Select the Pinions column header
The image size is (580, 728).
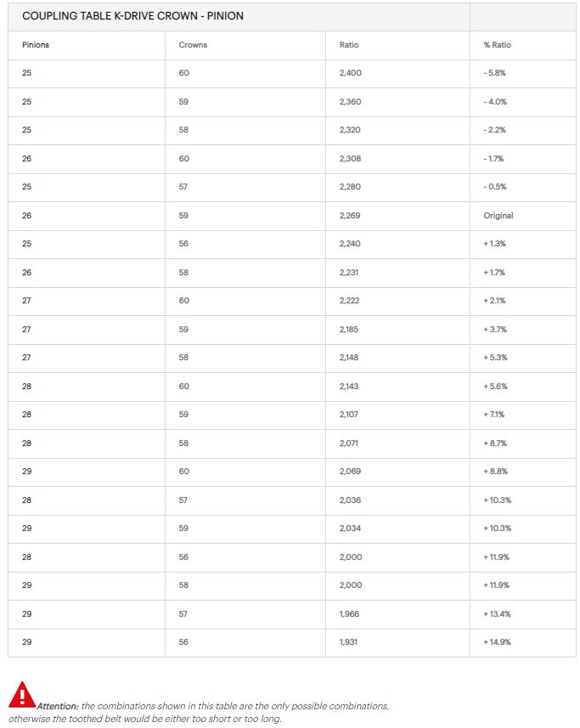tap(36, 45)
